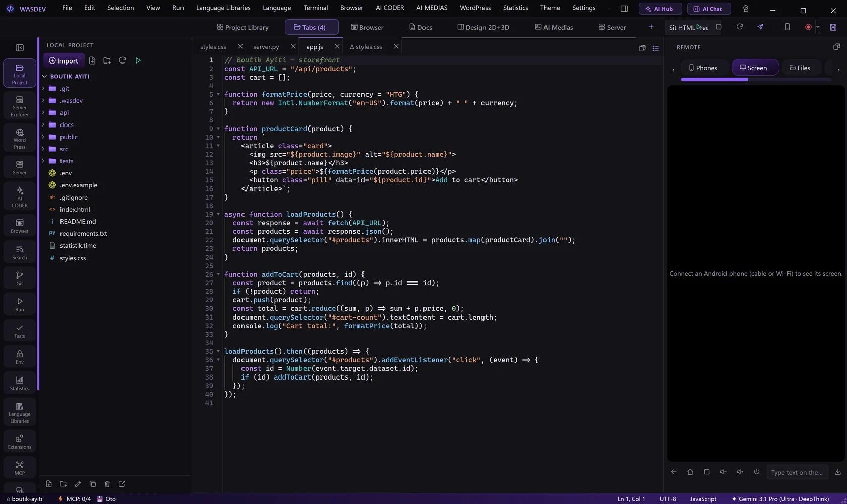
Task: Open index.html in the file tree
Action: 75,209
